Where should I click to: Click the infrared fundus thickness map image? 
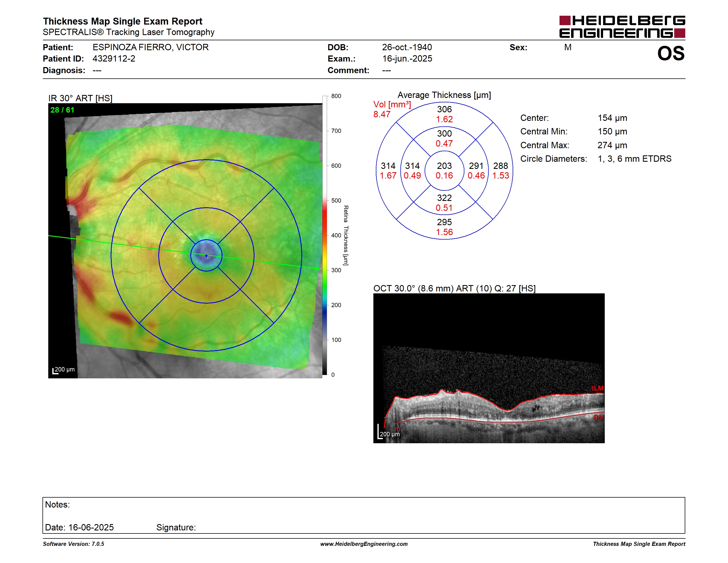click(x=185, y=241)
